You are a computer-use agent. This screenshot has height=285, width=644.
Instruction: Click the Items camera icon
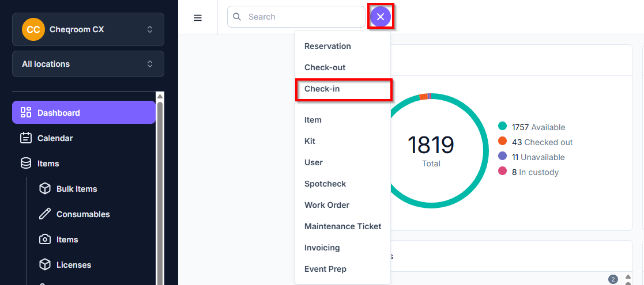(x=45, y=240)
